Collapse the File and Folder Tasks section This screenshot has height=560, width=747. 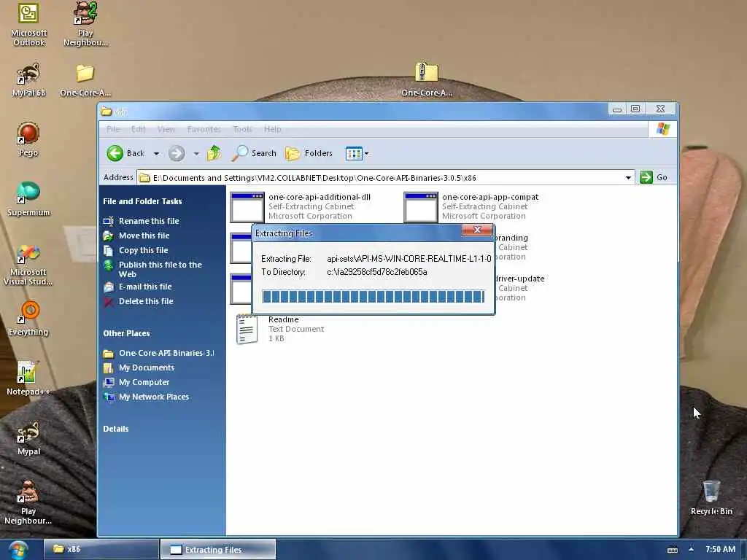[x=143, y=201]
